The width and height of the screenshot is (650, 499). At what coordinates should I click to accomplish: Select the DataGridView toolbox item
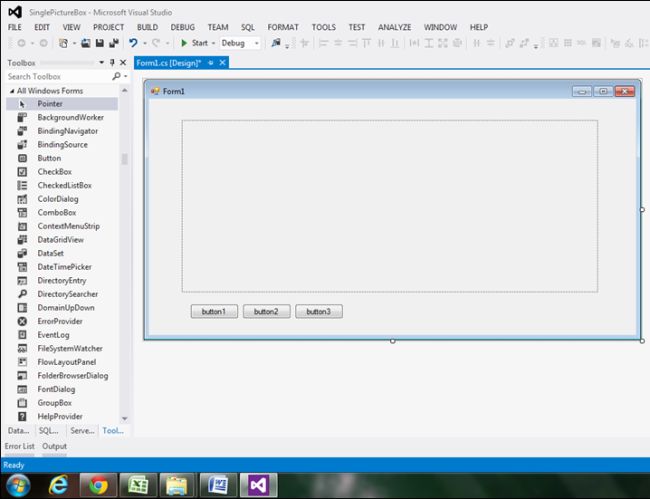pyautogui.click(x=60, y=240)
